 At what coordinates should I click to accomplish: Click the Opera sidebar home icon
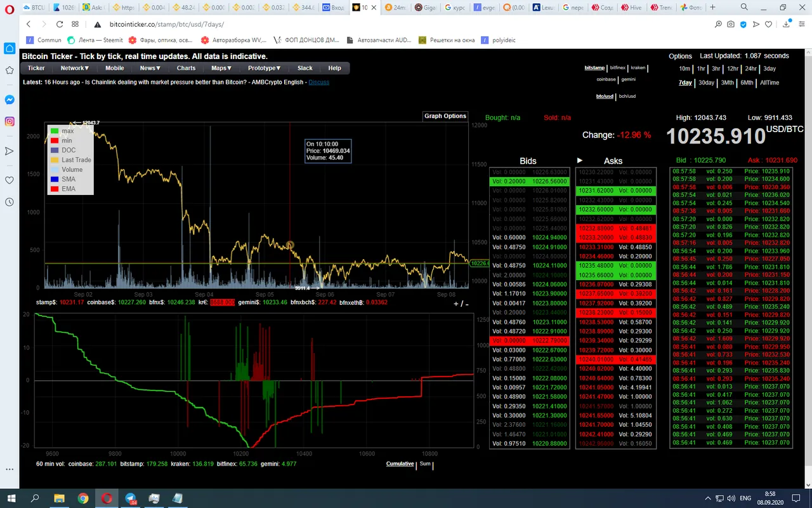[10, 49]
